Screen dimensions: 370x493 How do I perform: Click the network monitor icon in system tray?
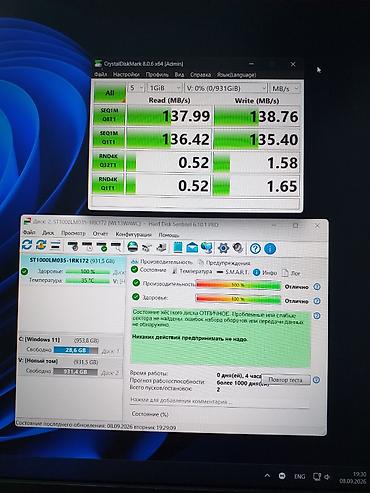coord(317,477)
